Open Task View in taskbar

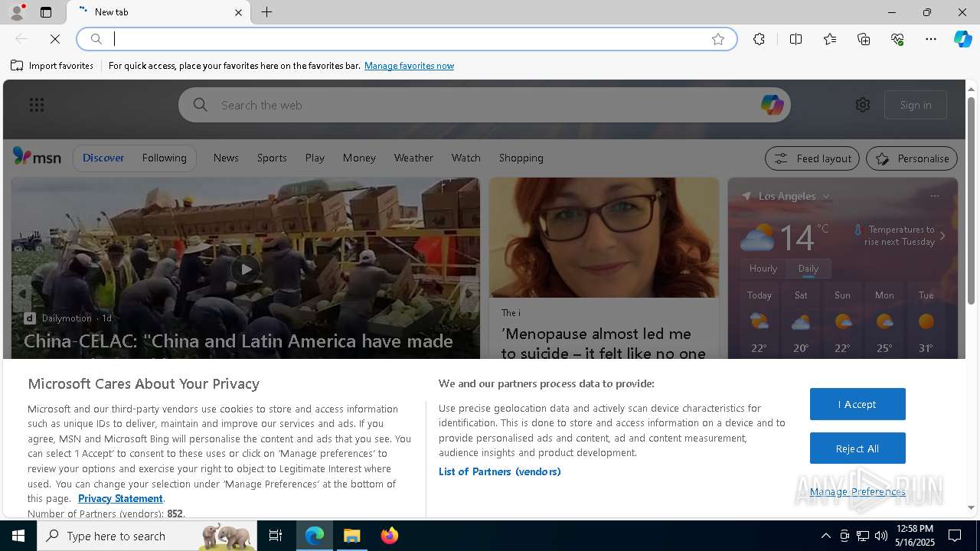[276, 536]
